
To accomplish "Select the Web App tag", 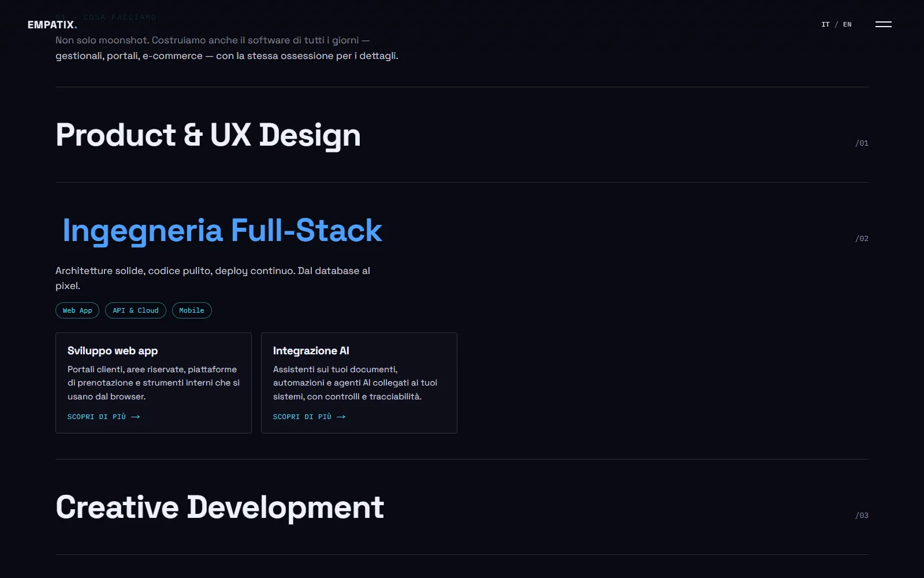I will 77,310.
